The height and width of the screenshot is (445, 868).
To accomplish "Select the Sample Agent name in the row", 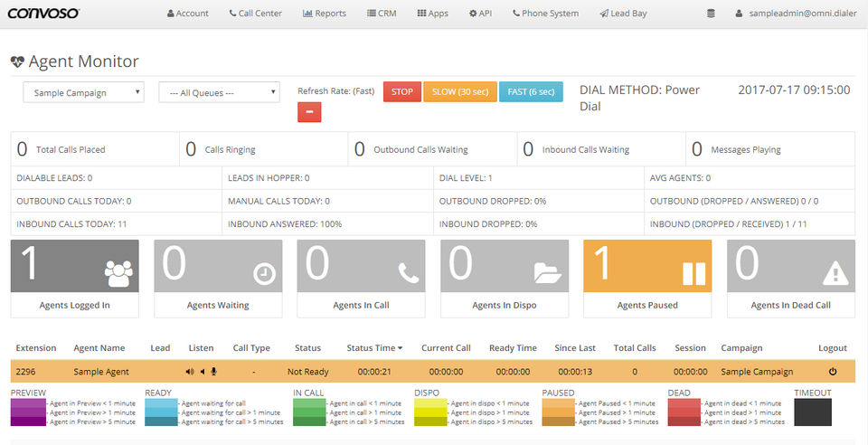I will 101,372.
